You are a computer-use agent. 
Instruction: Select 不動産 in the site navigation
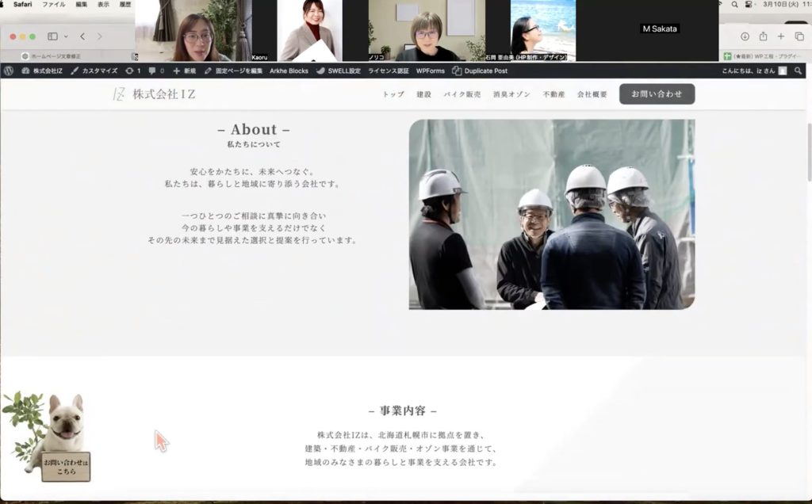(553, 94)
